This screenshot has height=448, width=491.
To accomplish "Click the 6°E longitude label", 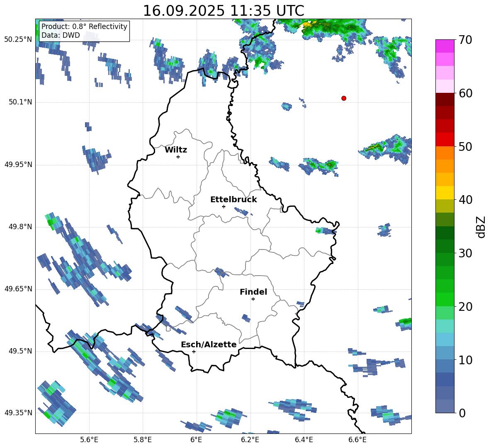I will [x=196, y=440].
